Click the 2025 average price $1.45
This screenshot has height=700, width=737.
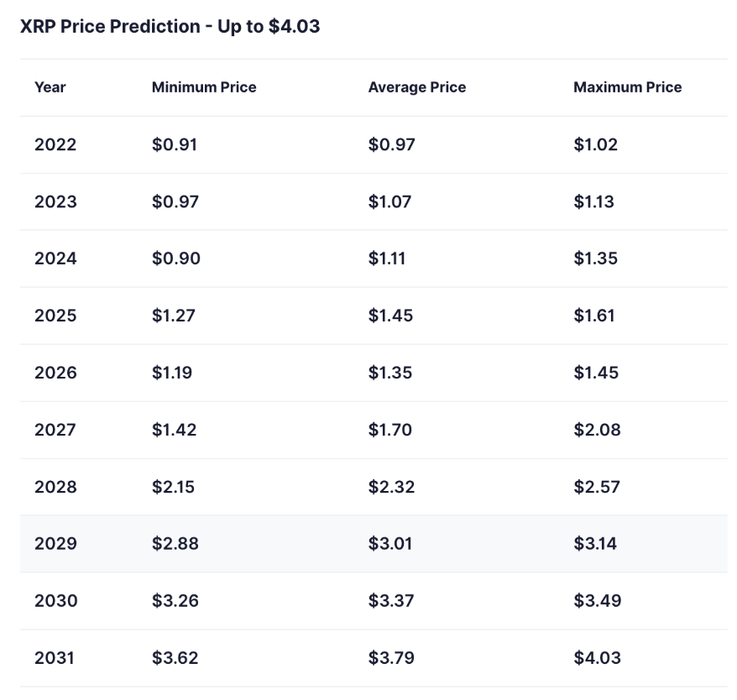click(390, 316)
